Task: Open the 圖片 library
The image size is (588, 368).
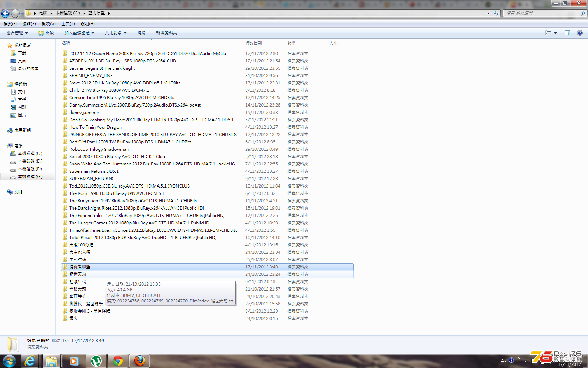Action: click(x=19, y=115)
